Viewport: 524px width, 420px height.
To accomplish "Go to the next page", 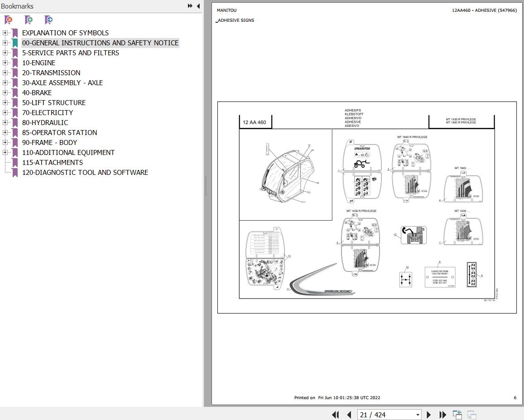I will (429, 415).
